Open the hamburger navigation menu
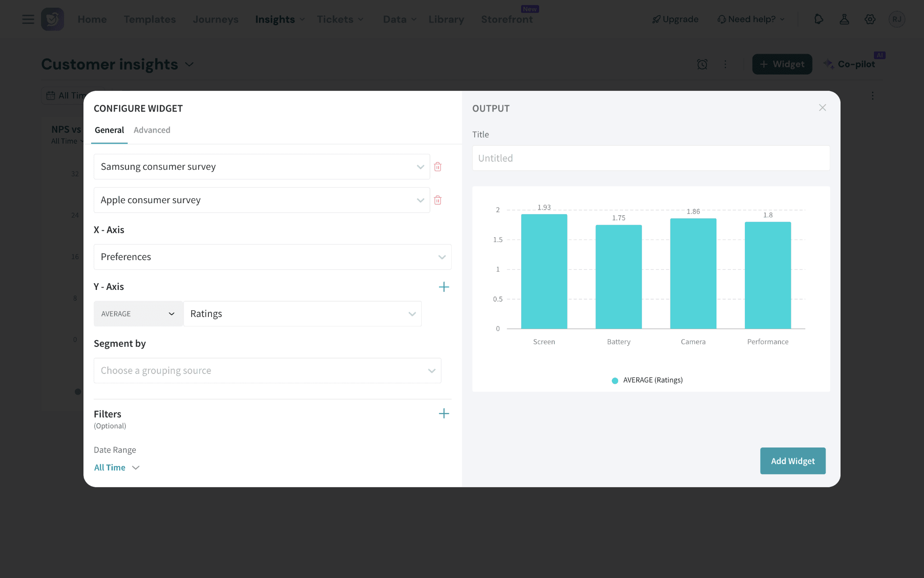Image resolution: width=924 pixels, height=578 pixels. [x=28, y=19]
